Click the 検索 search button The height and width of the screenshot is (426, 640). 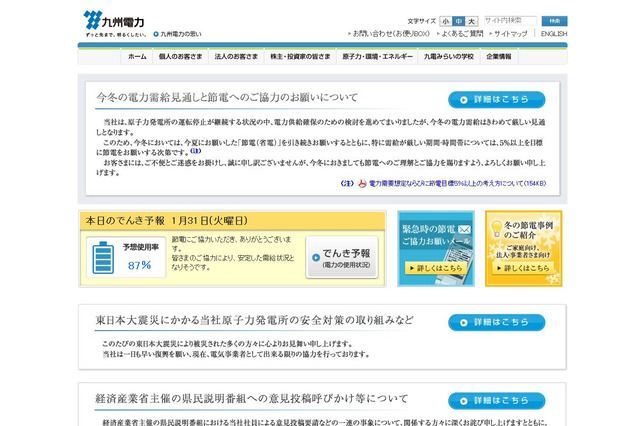tap(554, 21)
